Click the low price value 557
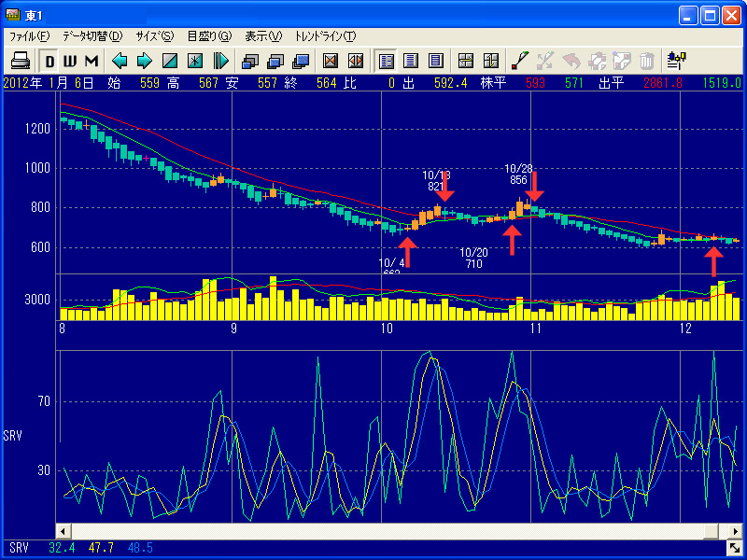This screenshot has height=560, width=747. pos(268,83)
